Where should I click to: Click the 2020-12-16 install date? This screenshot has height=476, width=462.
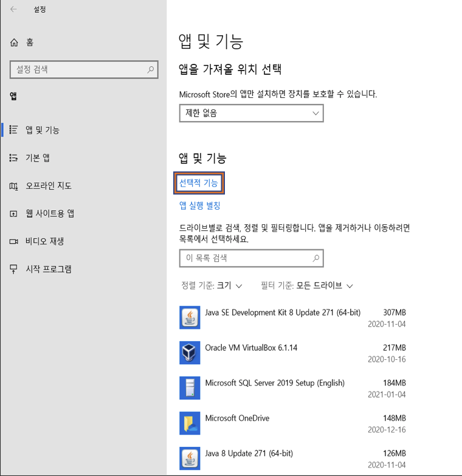click(x=387, y=430)
